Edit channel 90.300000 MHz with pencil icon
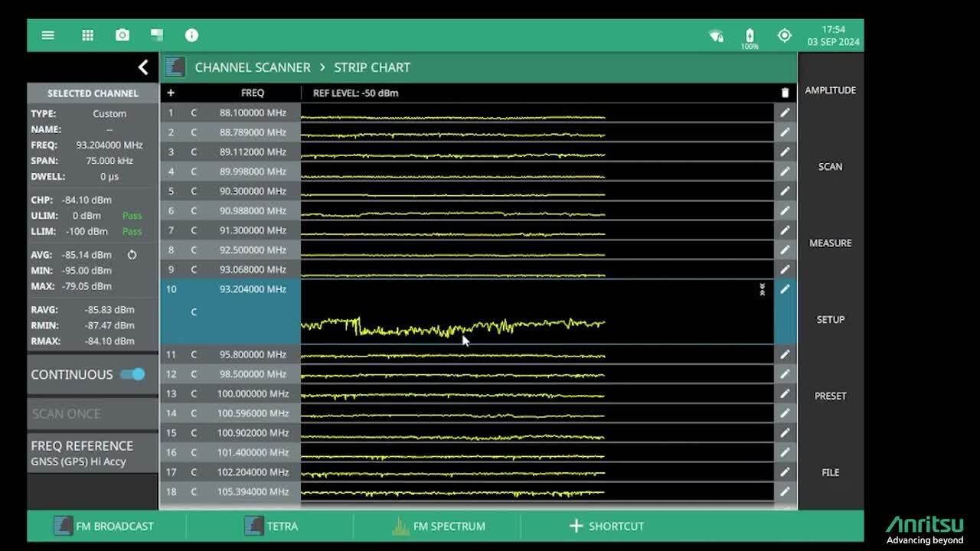980x551 pixels. click(785, 191)
